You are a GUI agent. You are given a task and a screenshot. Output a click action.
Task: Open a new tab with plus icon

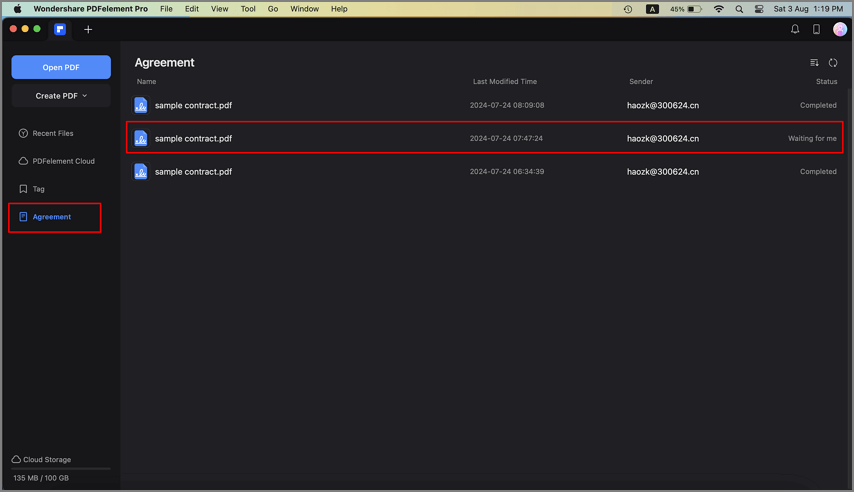(88, 29)
